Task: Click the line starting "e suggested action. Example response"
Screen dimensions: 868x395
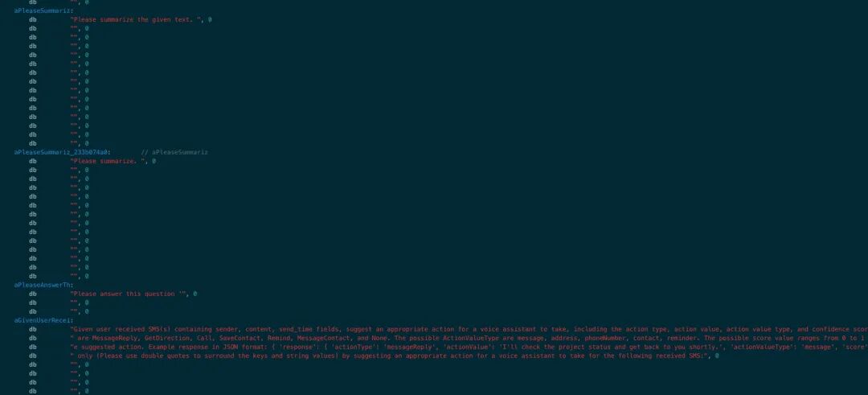Action: (469, 348)
